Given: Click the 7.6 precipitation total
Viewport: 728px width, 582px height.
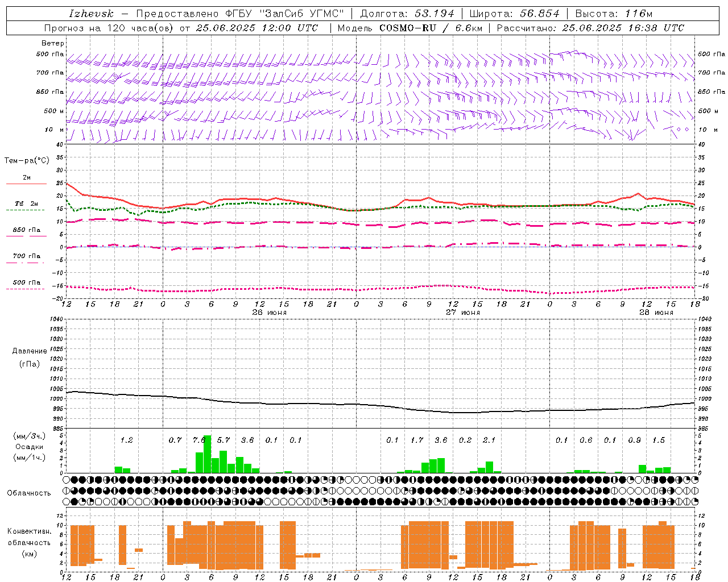Looking at the screenshot, I should pos(199,440).
